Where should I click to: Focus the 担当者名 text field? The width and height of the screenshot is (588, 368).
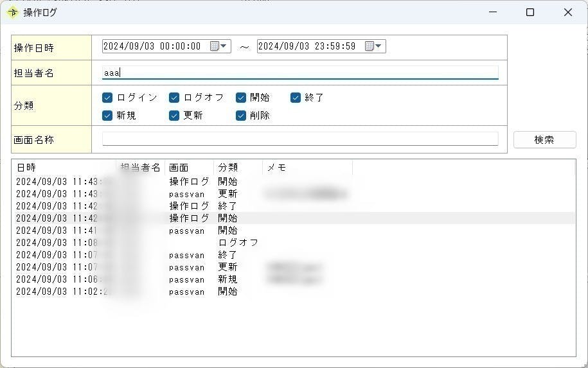point(300,73)
